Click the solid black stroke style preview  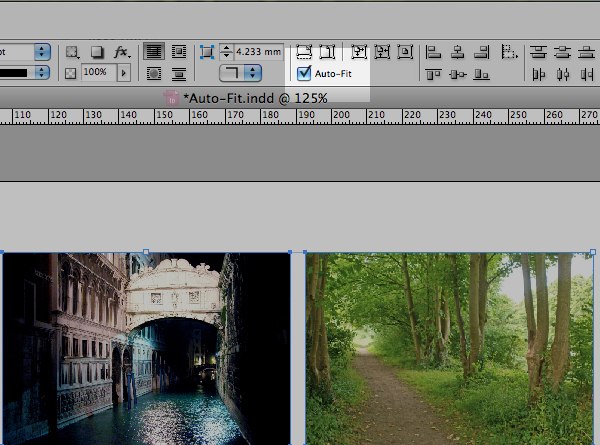pyautogui.click(x=14, y=73)
